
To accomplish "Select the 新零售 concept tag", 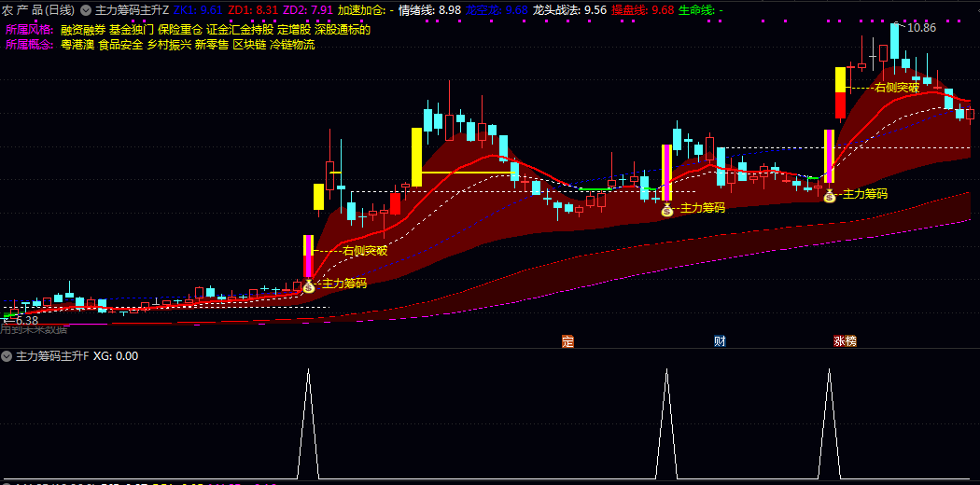I will pyautogui.click(x=212, y=45).
